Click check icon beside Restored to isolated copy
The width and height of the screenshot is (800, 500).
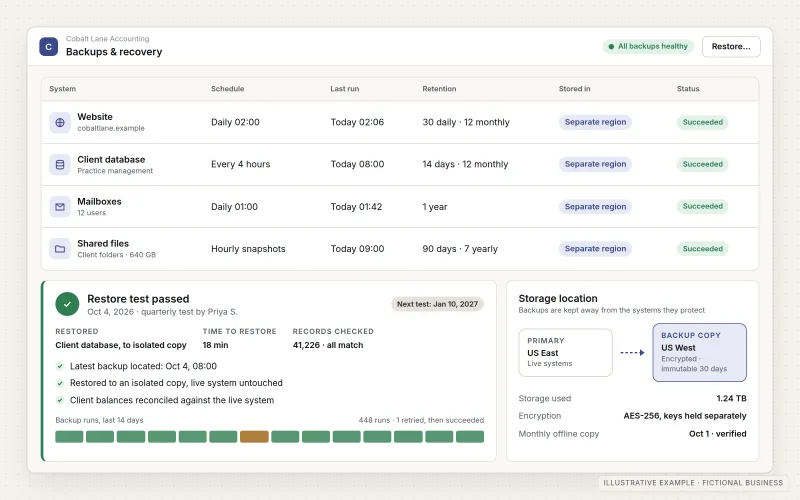pyautogui.click(x=60, y=383)
